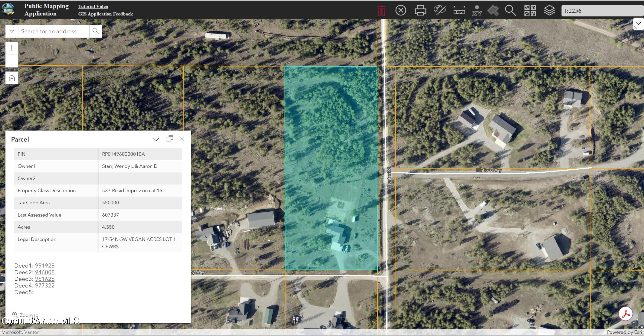Collapse the Parcel popup with chevron
Screen dimensions: 644x336
tap(156, 139)
